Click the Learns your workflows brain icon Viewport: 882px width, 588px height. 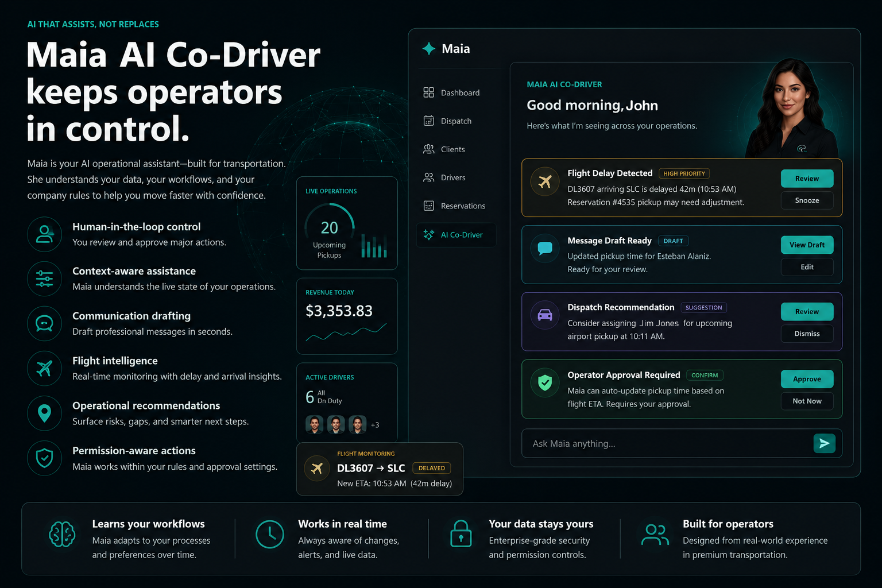(62, 534)
